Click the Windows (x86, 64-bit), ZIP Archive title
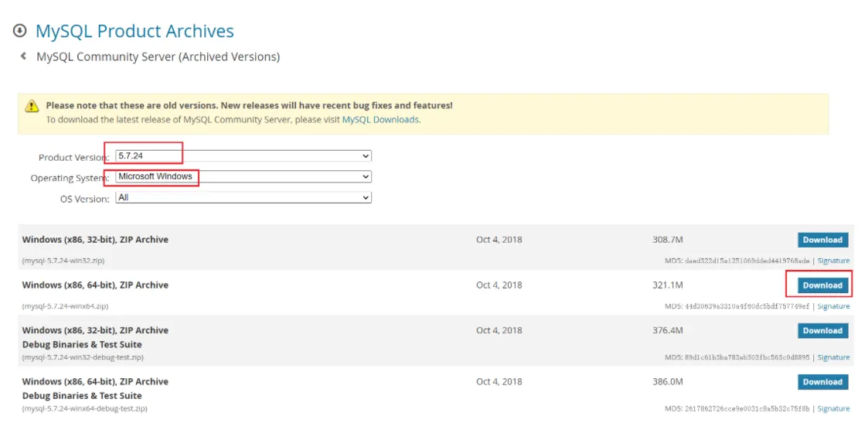The image size is (868, 423). pos(95,285)
